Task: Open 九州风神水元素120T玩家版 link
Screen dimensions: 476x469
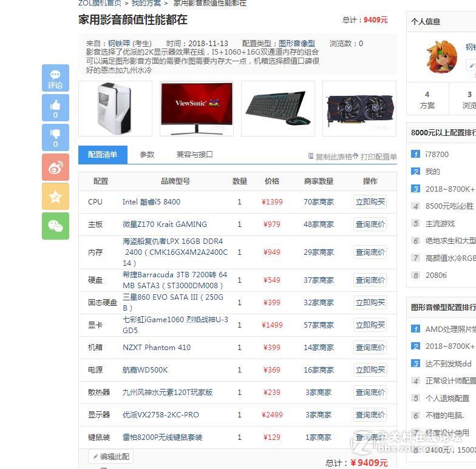Action: pyautogui.click(x=168, y=392)
